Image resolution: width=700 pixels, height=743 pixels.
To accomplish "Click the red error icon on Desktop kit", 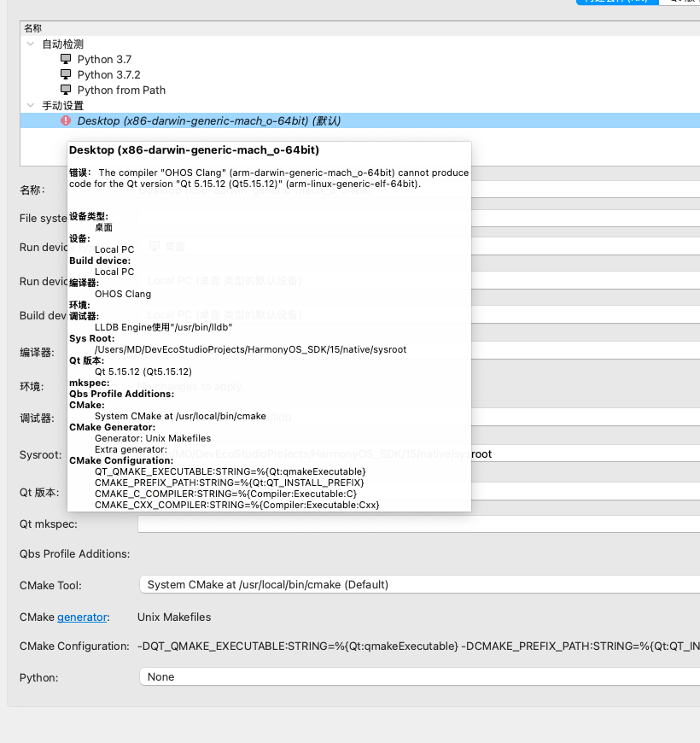I will (x=66, y=120).
